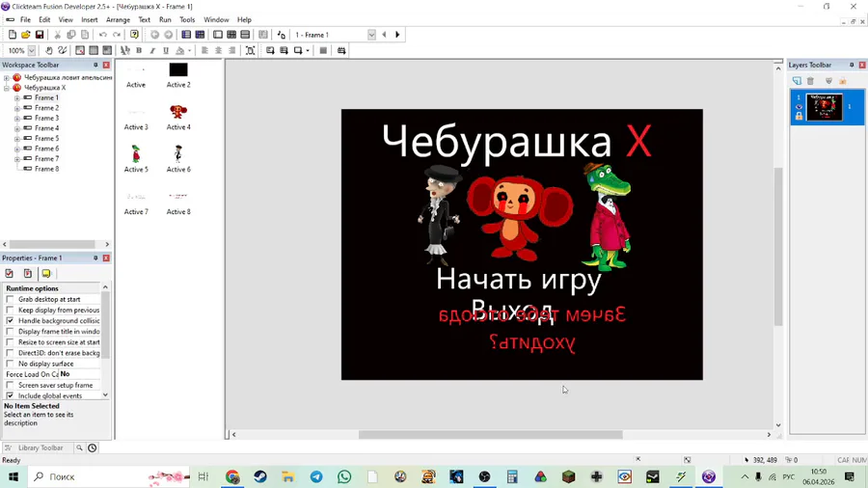Enable Direct3D: don't erase background
This screenshot has height=488, width=868.
pyautogui.click(x=10, y=352)
